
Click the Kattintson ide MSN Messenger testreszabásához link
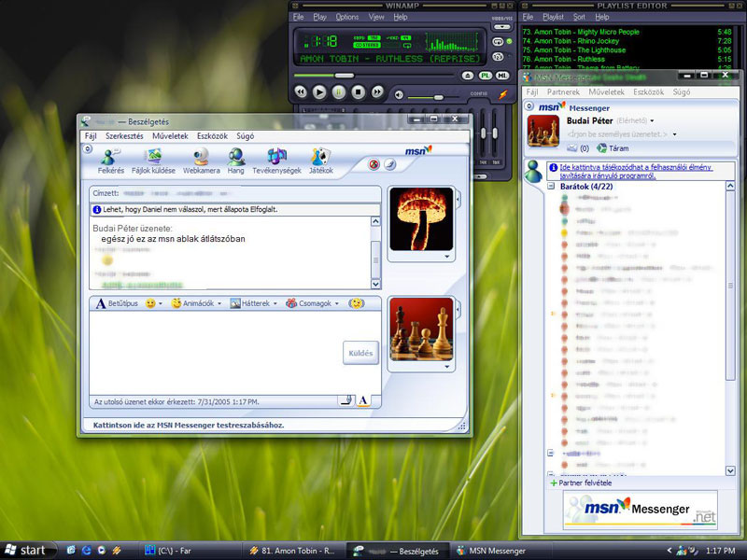(189, 426)
